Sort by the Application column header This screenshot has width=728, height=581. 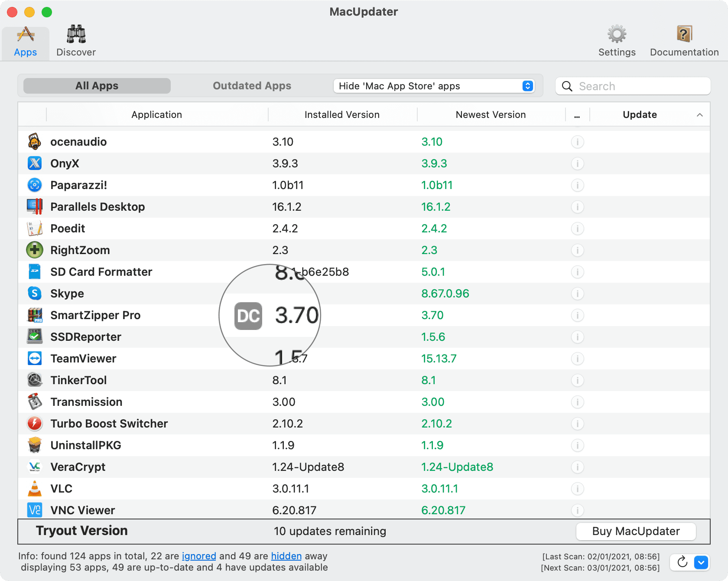pos(157,114)
